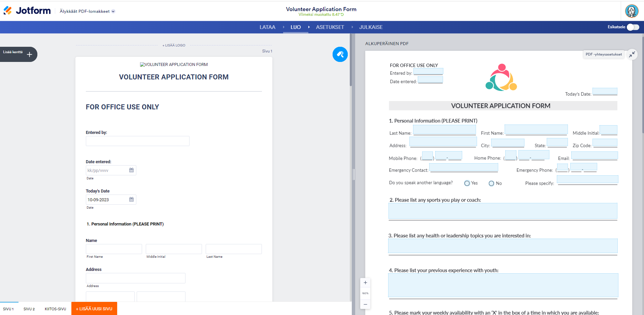
Task: Click the PDF Please specify field
Action: point(587,179)
